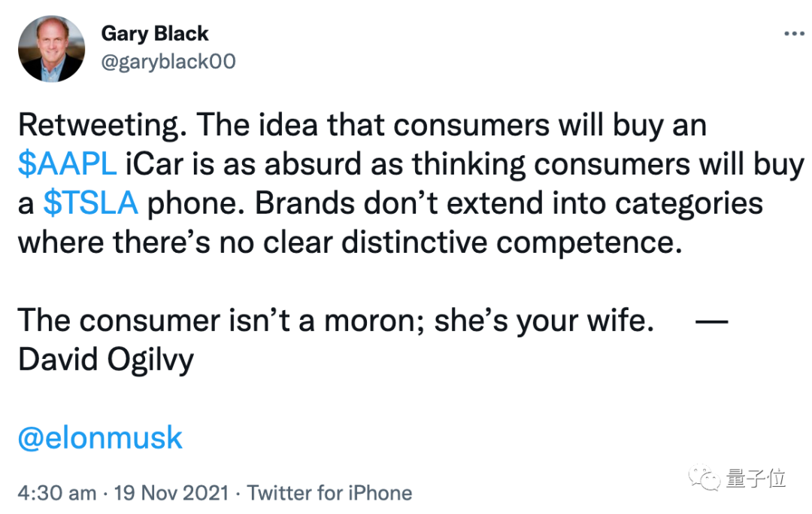The image size is (812, 514).
Task: Click the David Ogilvy attribution text
Action: 105,359
